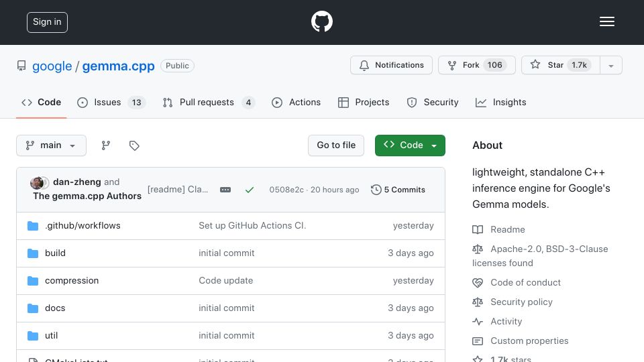Image resolution: width=644 pixels, height=362 pixels.
Task: Open 'initial commit' in the docs row
Action: (x=227, y=308)
